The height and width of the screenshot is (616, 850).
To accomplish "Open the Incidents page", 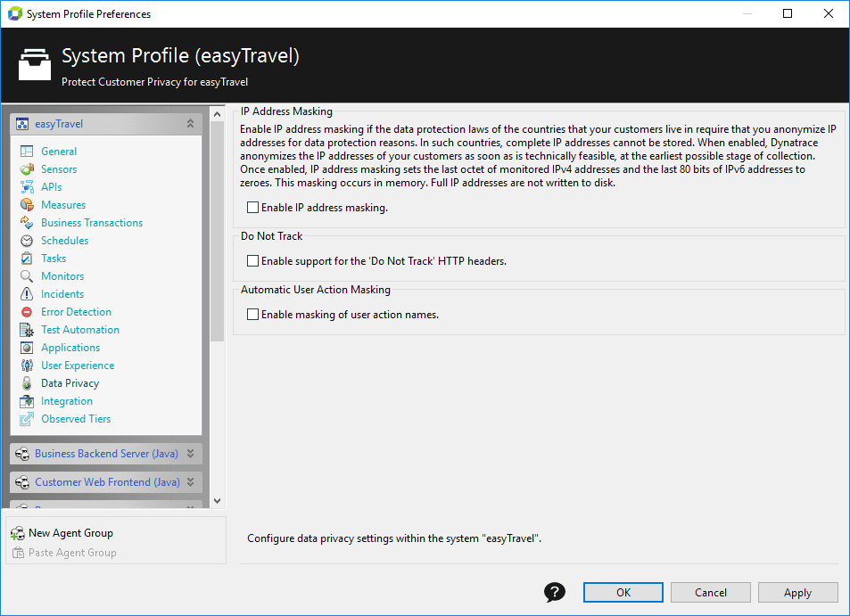I will [63, 294].
